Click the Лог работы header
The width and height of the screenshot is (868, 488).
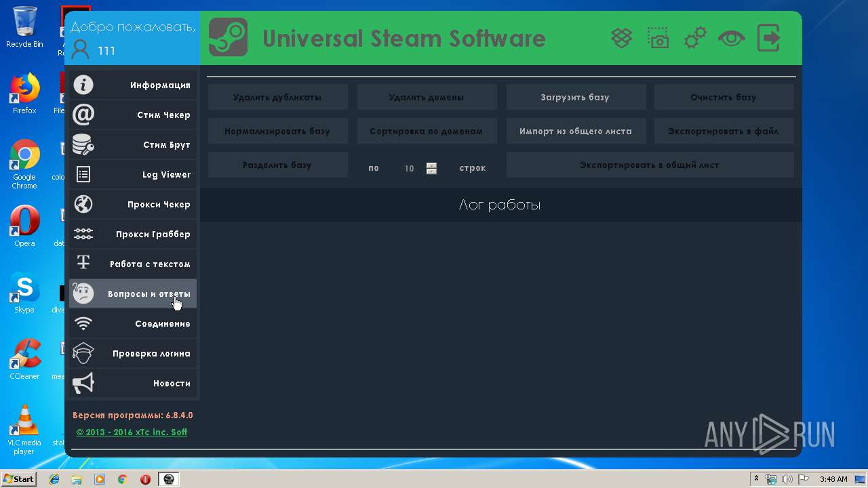tap(500, 205)
